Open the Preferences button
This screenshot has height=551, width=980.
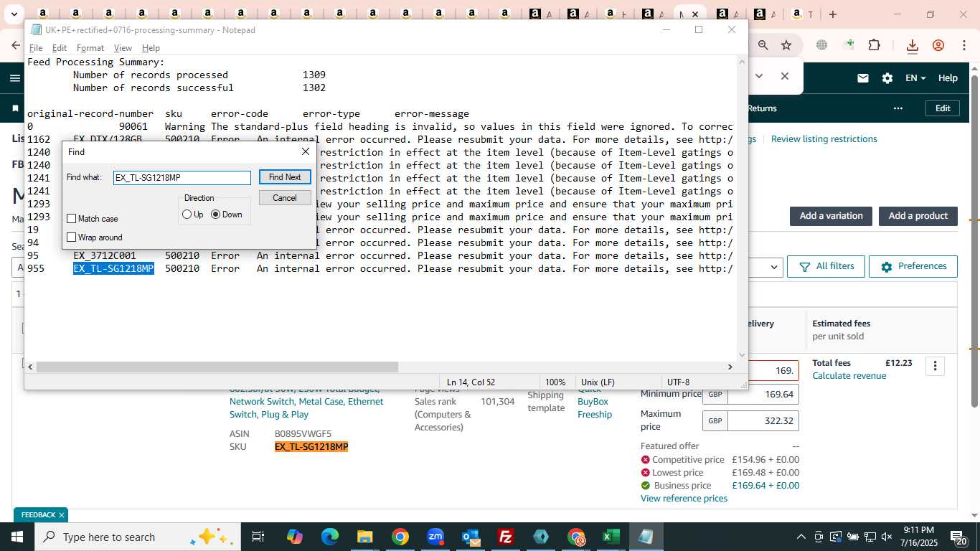point(913,266)
